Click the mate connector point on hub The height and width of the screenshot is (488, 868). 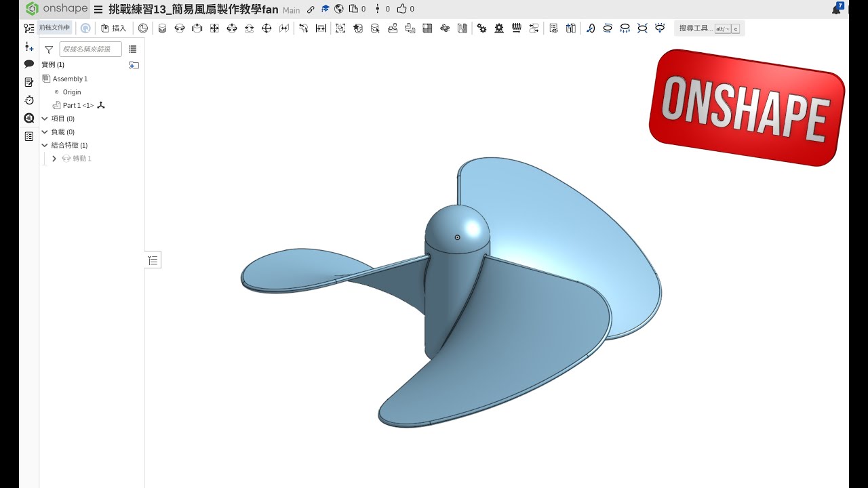(458, 237)
